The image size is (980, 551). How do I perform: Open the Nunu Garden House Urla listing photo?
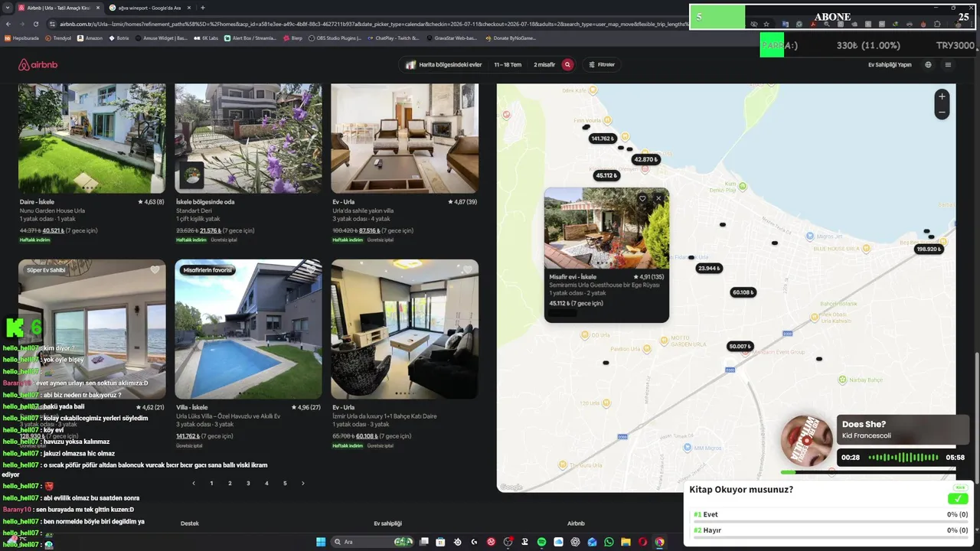92,139
